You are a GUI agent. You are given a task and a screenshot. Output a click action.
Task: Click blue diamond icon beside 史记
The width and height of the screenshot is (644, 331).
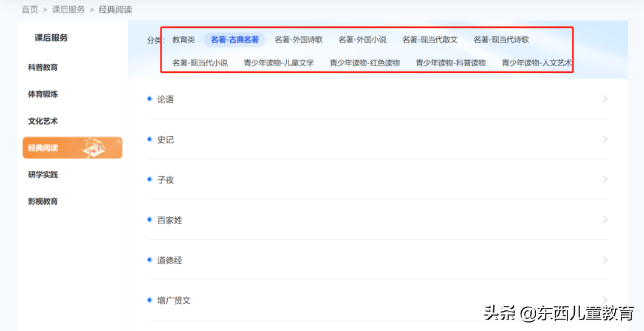pyautogui.click(x=149, y=139)
